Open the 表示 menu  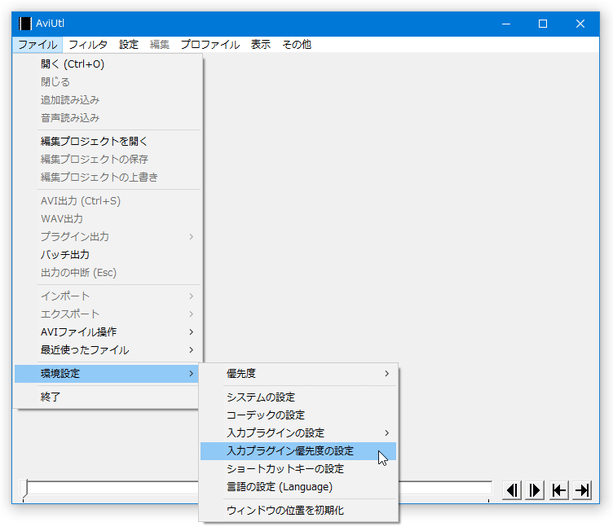(x=261, y=45)
